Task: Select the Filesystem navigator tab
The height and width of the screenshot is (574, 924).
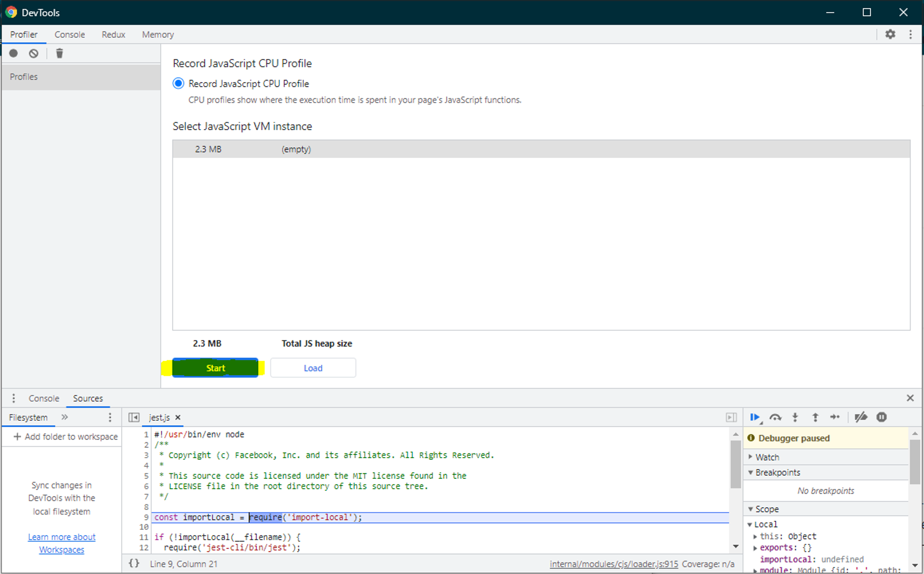Action: point(28,417)
